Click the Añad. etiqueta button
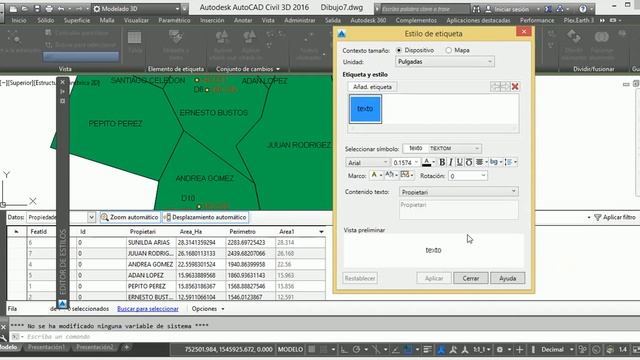The height and width of the screenshot is (360, 640). (x=372, y=87)
